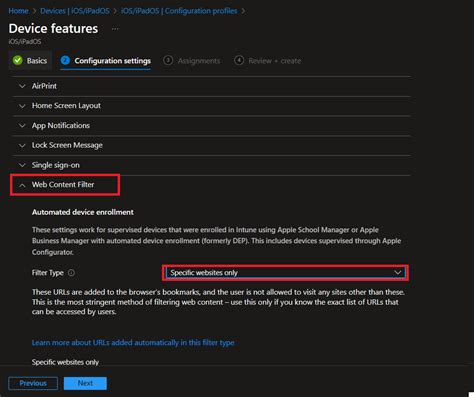Expand the App Notifications section
Image resolution: width=474 pixels, height=397 pixels.
[211, 126]
